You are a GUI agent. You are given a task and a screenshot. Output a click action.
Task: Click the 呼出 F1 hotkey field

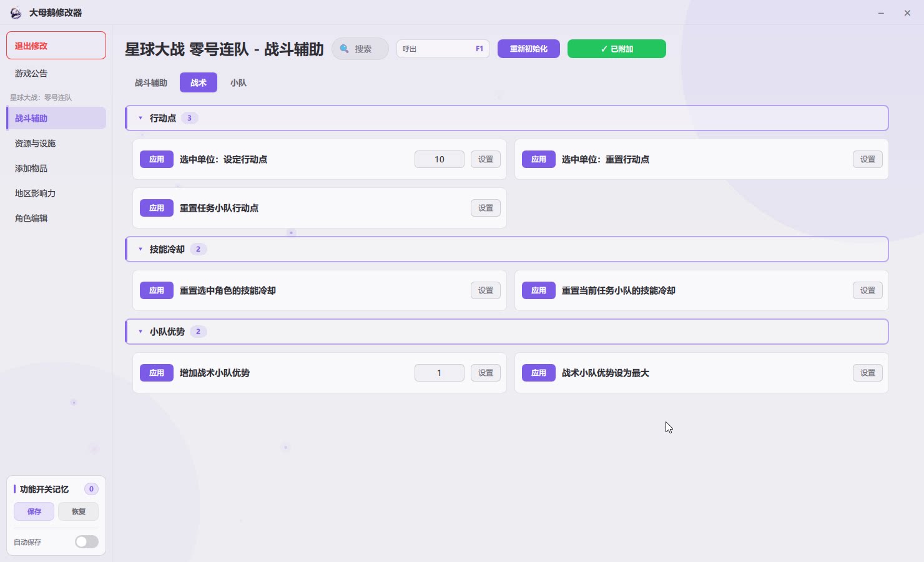pyautogui.click(x=443, y=49)
